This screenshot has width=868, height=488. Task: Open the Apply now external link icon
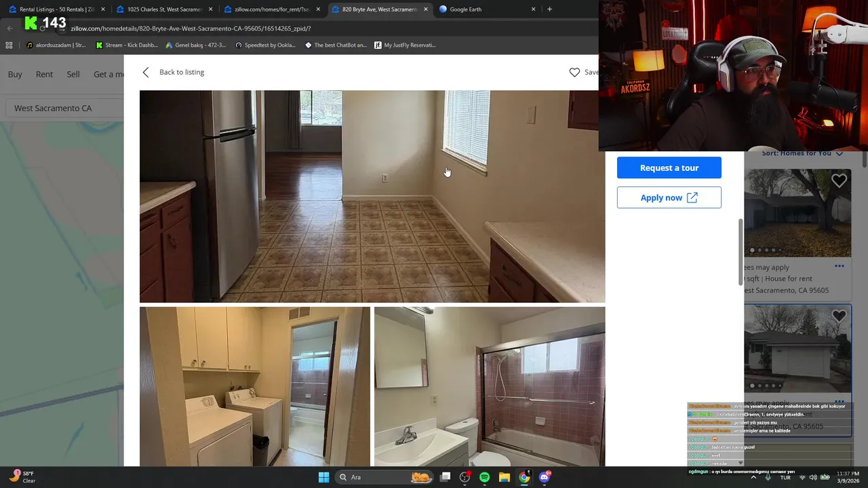click(692, 197)
